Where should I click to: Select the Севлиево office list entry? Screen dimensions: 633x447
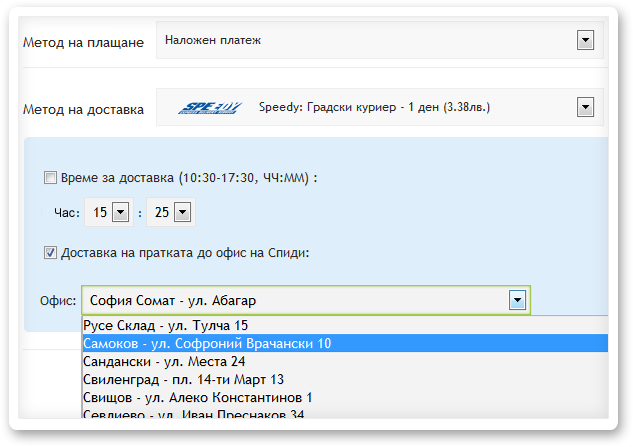193,414
